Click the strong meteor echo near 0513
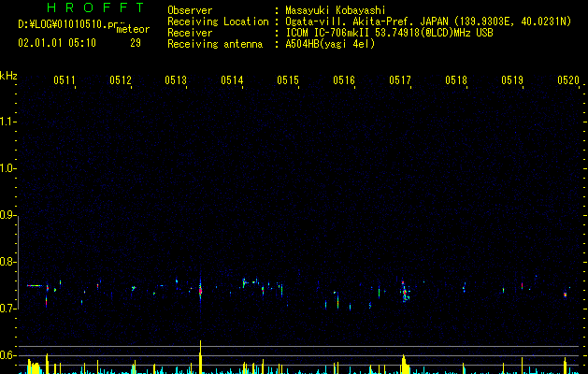588x374 pixels. click(x=200, y=290)
